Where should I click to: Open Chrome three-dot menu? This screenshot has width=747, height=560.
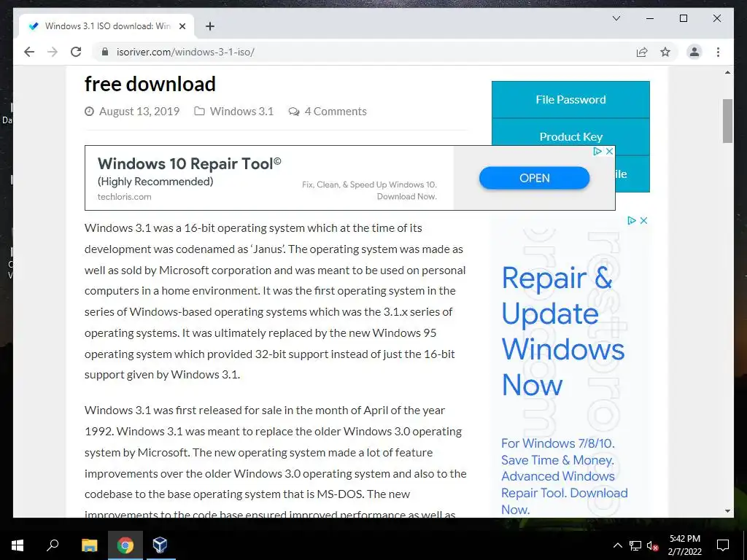point(718,52)
